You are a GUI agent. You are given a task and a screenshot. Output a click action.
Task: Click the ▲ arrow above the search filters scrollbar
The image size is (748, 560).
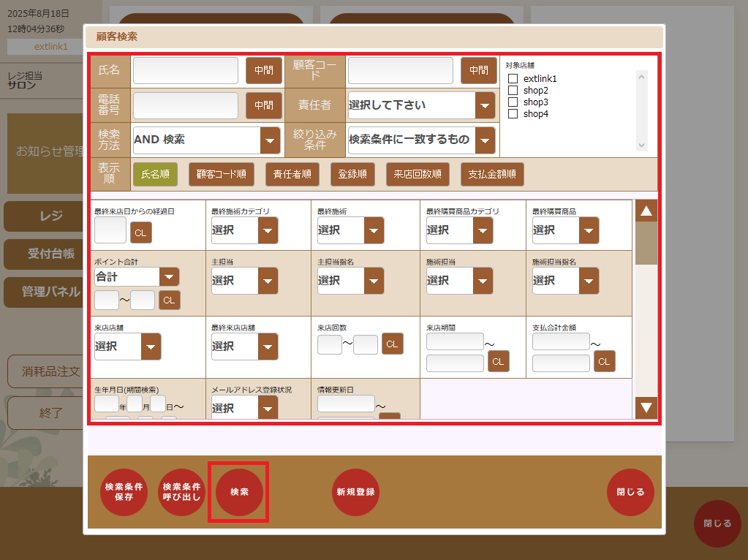pos(646,210)
